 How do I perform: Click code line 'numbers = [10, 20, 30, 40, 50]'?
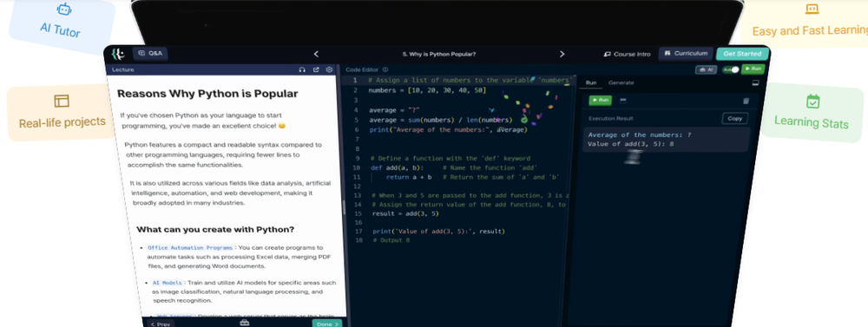pyautogui.click(x=427, y=90)
